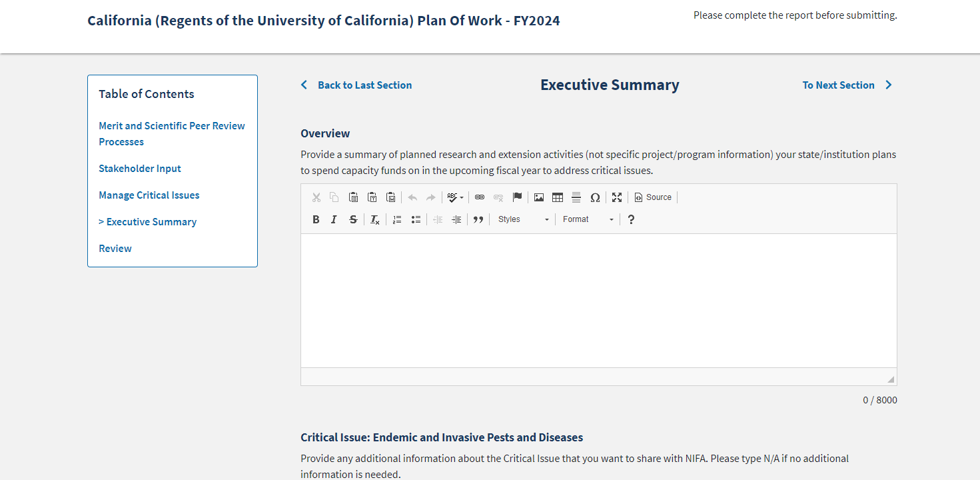Go to Stakeholder Input in Table of Contents
The height and width of the screenshot is (480, 980).
coord(140,169)
